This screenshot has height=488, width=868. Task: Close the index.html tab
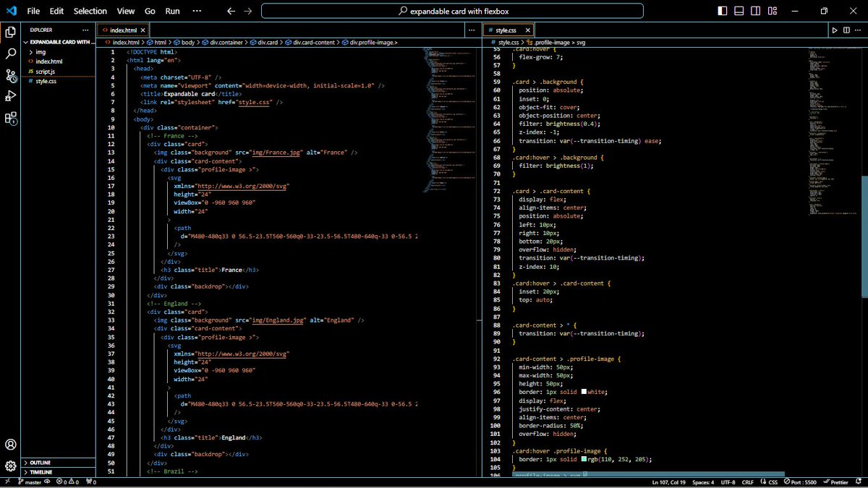click(x=142, y=30)
